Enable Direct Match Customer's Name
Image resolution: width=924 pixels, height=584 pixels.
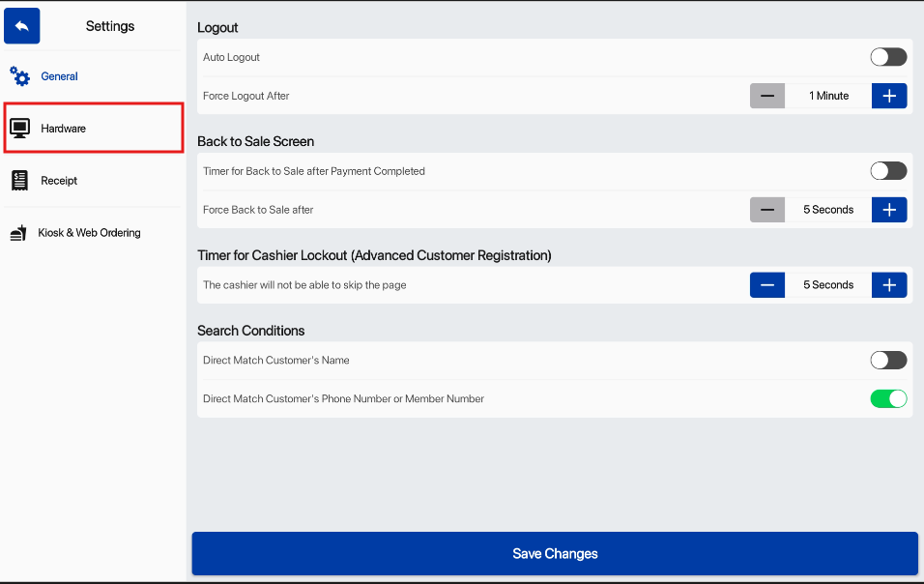coord(888,361)
